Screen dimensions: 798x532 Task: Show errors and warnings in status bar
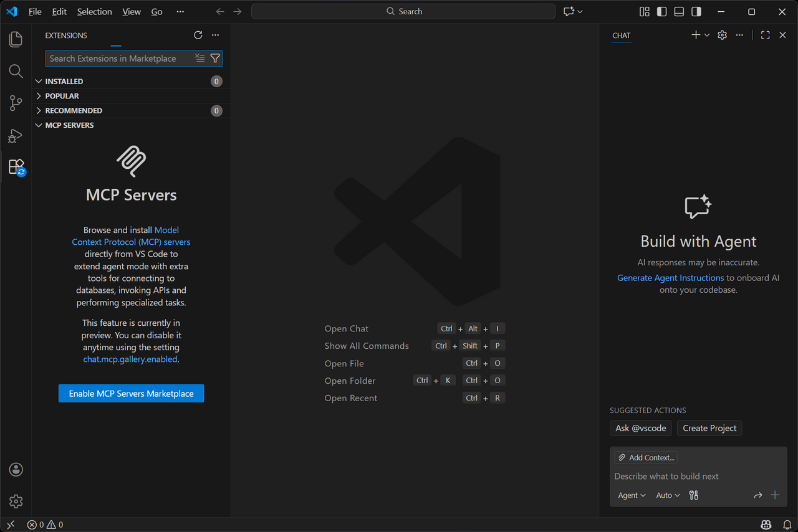45,525
